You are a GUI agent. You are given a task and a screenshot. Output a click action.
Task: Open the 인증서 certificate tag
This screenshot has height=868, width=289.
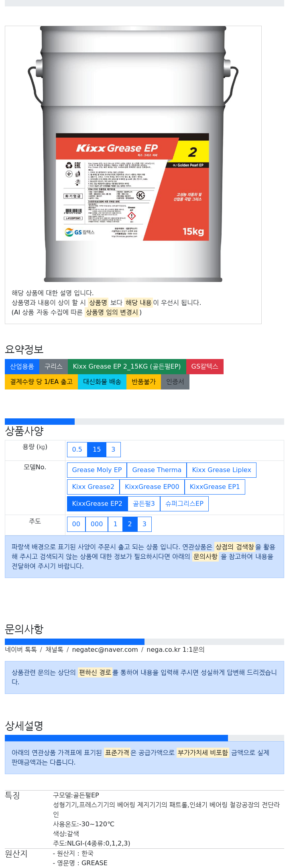pyautogui.click(x=175, y=381)
